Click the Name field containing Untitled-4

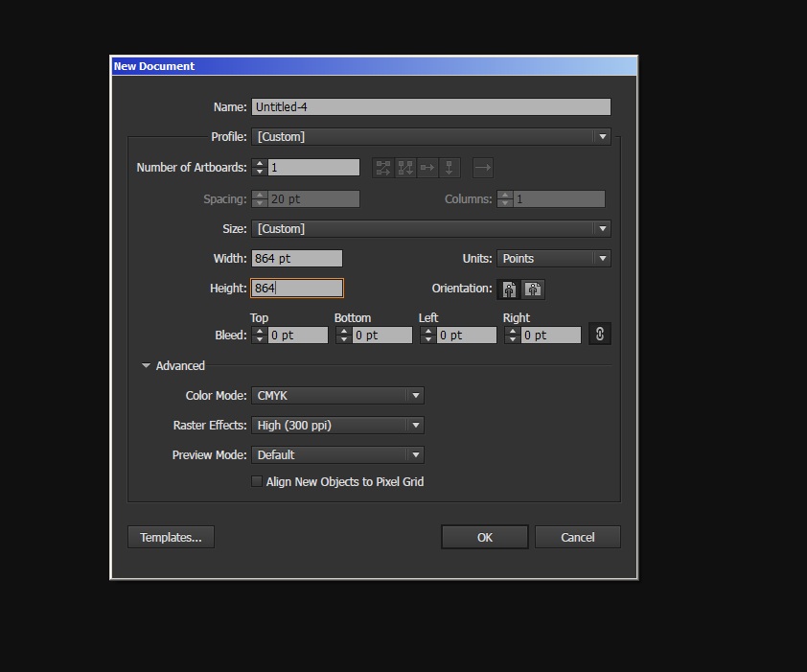pos(430,107)
